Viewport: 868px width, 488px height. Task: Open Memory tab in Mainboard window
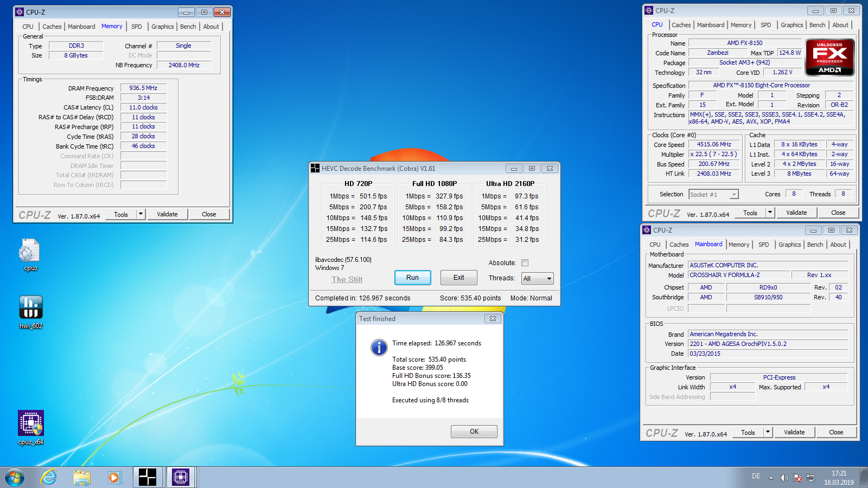click(739, 245)
